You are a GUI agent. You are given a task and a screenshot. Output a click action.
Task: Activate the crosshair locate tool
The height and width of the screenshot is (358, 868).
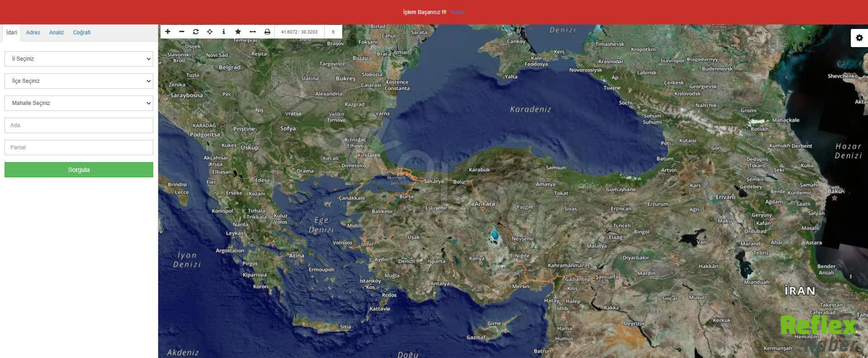click(x=210, y=32)
